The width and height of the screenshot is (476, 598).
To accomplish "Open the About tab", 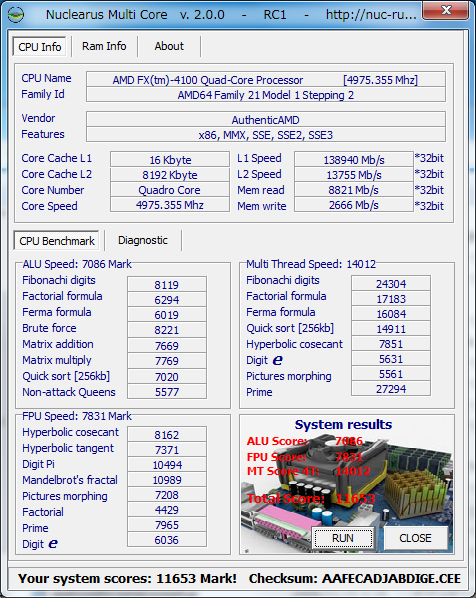I will [x=169, y=46].
